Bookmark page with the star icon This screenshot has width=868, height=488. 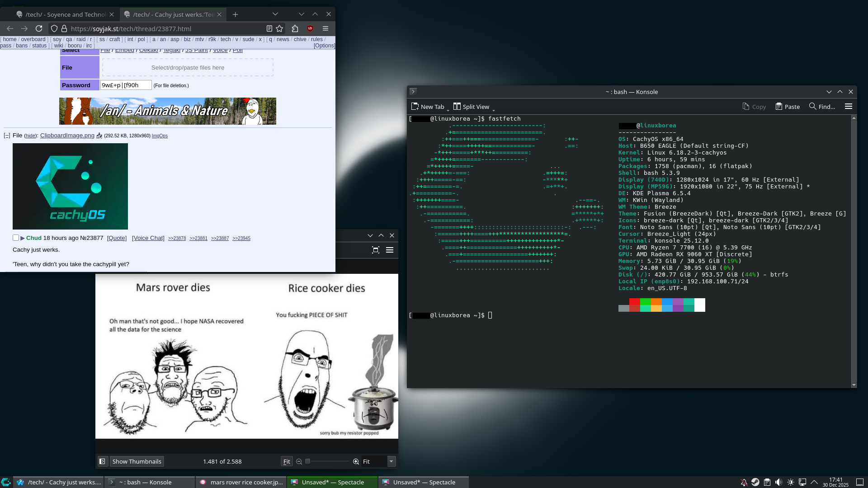pos(279,28)
